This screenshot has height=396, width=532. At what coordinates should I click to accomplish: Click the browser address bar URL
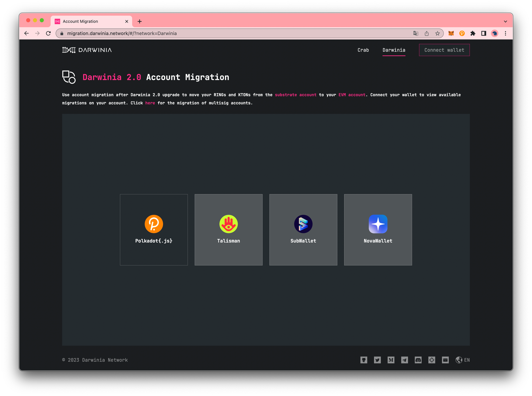pos(122,34)
